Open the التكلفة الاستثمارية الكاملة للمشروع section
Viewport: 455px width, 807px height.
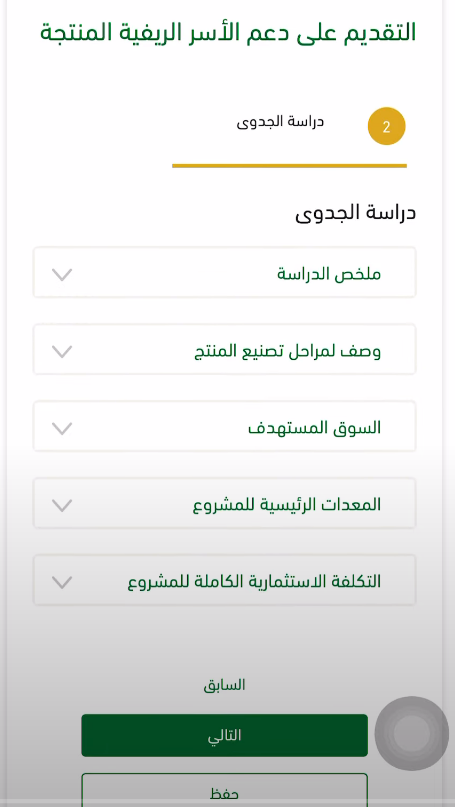click(224, 580)
